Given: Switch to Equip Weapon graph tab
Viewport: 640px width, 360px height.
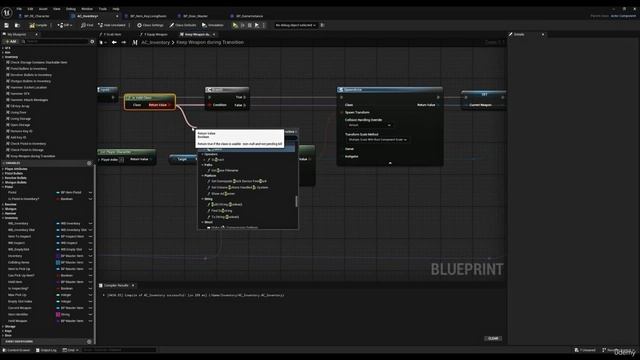Looking at the screenshot, I should pos(156,35).
